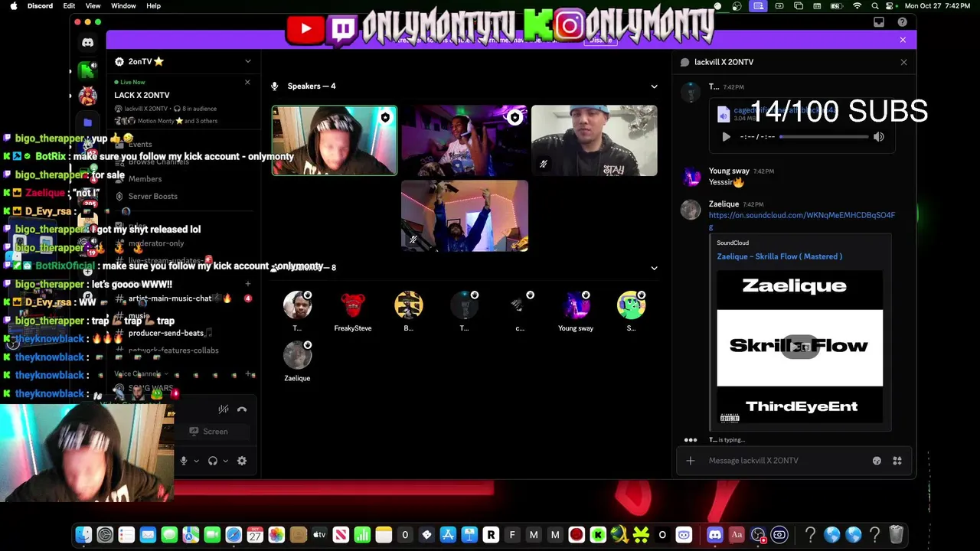Play the attached audio file
980x551 pixels.
pyautogui.click(x=726, y=137)
